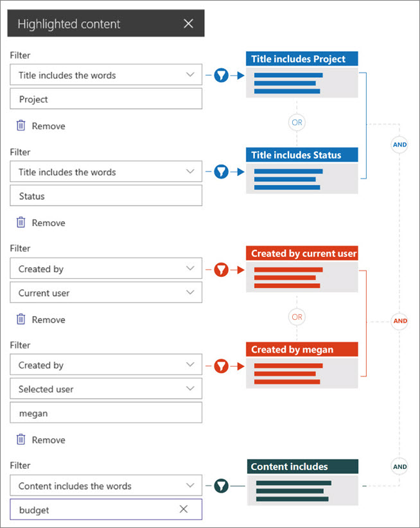Click the red funnel for Created by megan
The height and width of the screenshot is (528, 420).
pyautogui.click(x=222, y=365)
